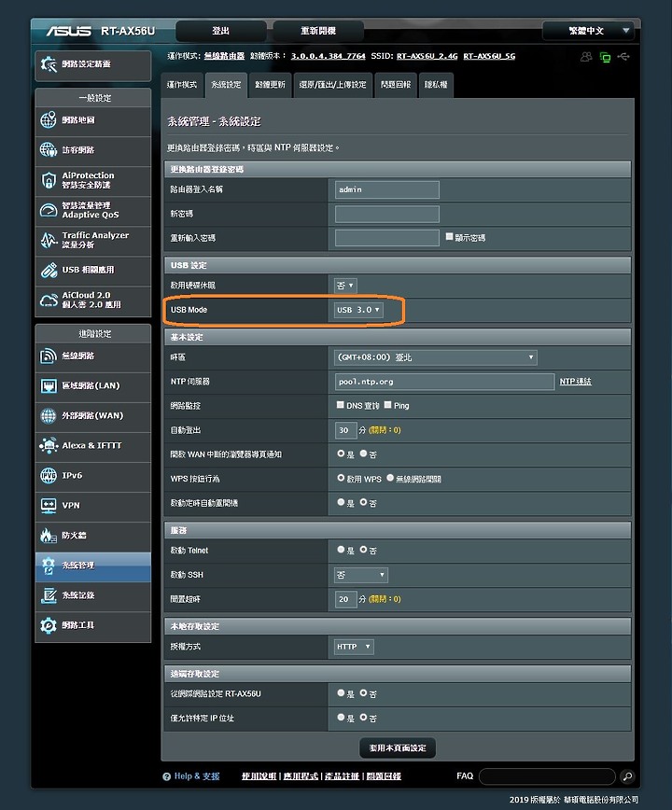Select No for WAN down browser redirect
This screenshot has width=672, height=810.
click(x=363, y=453)
